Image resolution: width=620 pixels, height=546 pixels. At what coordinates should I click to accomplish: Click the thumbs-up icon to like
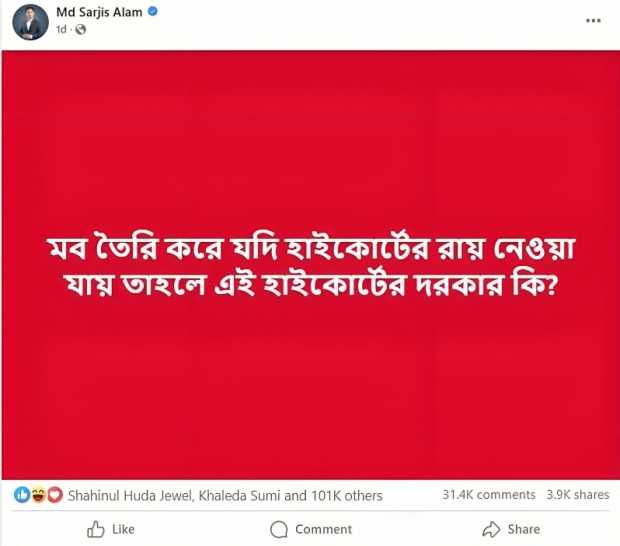point(96,529)
